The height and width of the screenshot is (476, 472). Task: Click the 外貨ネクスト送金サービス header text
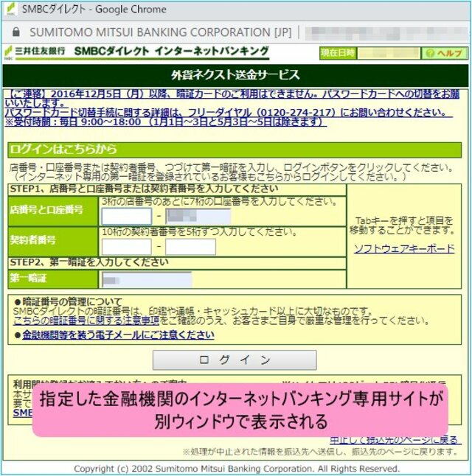[x=235, y=75]
